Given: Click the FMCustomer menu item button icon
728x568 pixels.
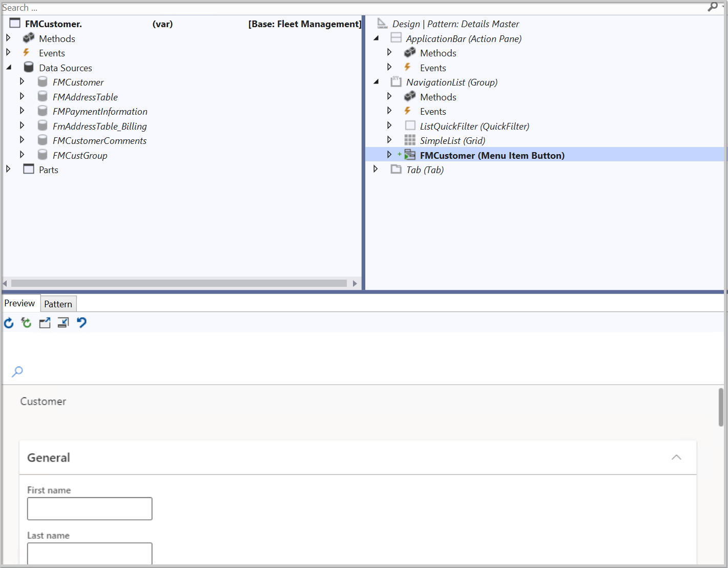Looking at the screenshot, I should pos(409,155).
